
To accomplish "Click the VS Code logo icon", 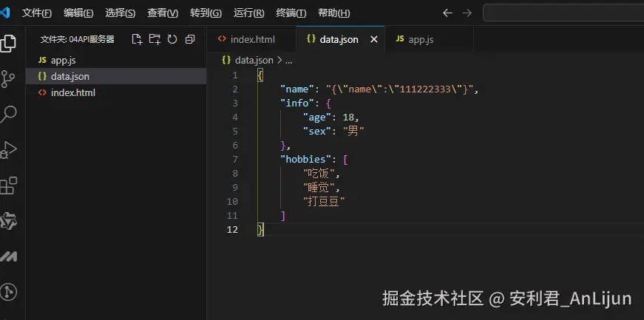I will [x=4, y=13].
